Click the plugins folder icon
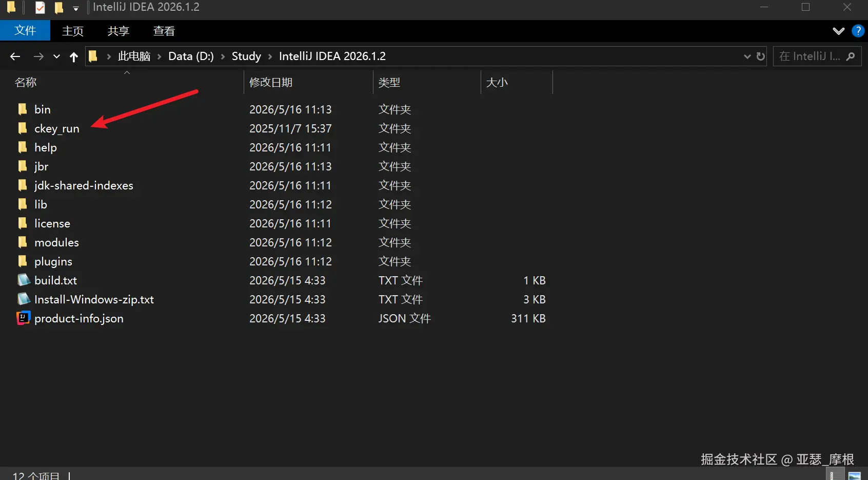 [23, 261]
